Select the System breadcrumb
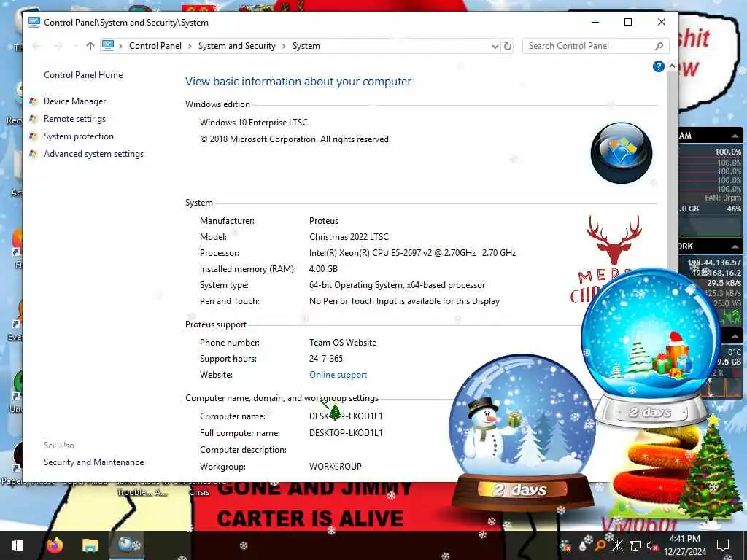 (x=306, y=46)
